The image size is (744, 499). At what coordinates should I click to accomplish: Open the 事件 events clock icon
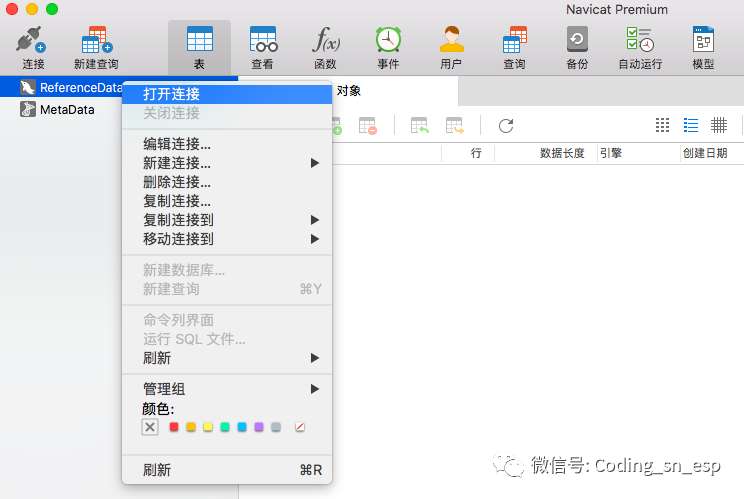(388, 47)
